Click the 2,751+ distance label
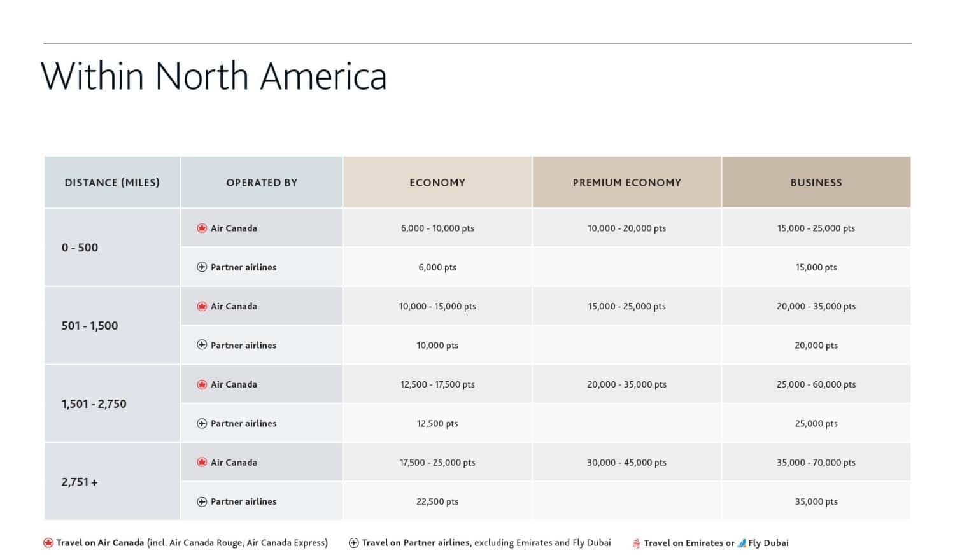The height and width of the screenshot is (560, 955). [79, 482]
